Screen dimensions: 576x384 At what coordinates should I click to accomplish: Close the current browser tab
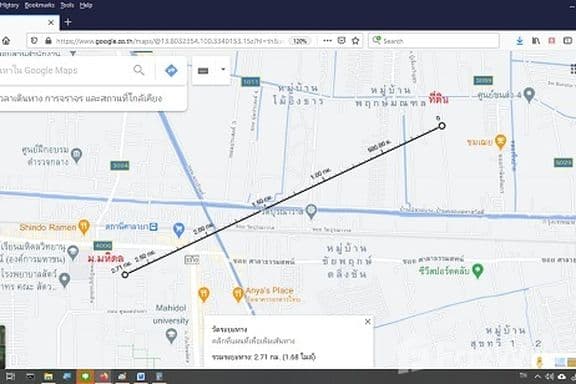click(51, 22)
